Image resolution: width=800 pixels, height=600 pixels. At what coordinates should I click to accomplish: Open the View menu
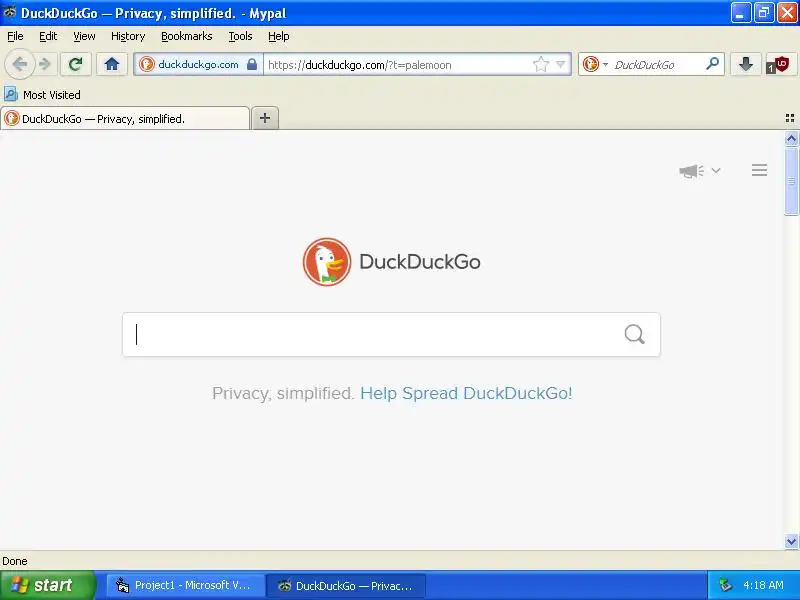[x=84, y=36]
